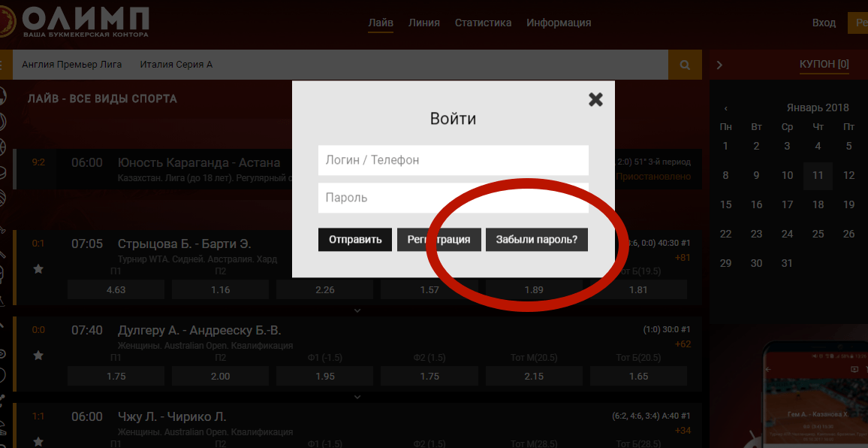Screen dimensions: 868x448
Task: Focus the Пароль password field
Action: point(453,198)
